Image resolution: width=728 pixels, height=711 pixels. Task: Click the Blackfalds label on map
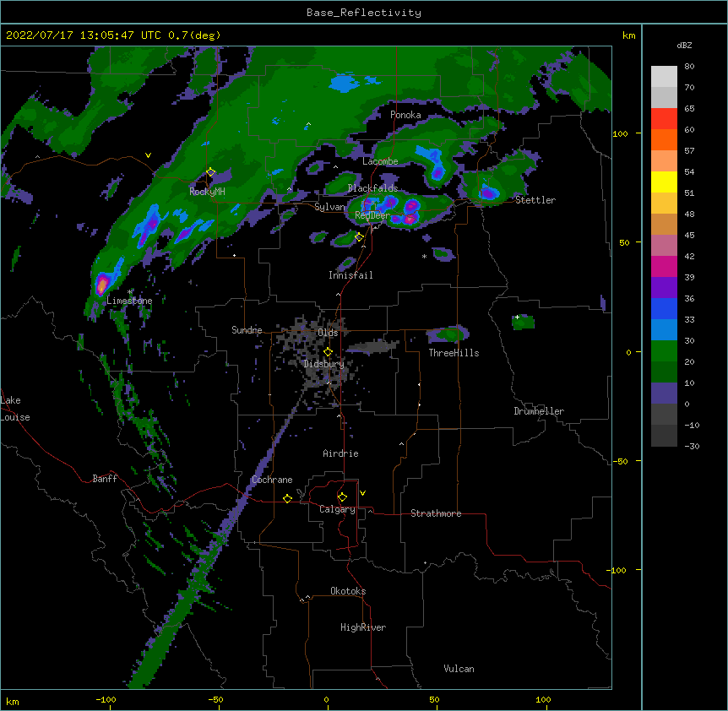(x=372, y=188)
